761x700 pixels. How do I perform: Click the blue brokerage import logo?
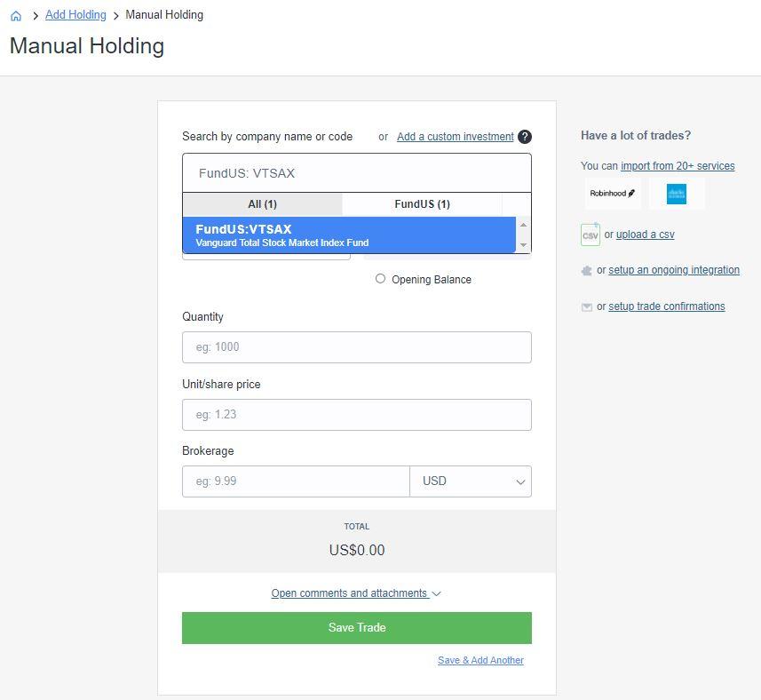tap(677, 193)
